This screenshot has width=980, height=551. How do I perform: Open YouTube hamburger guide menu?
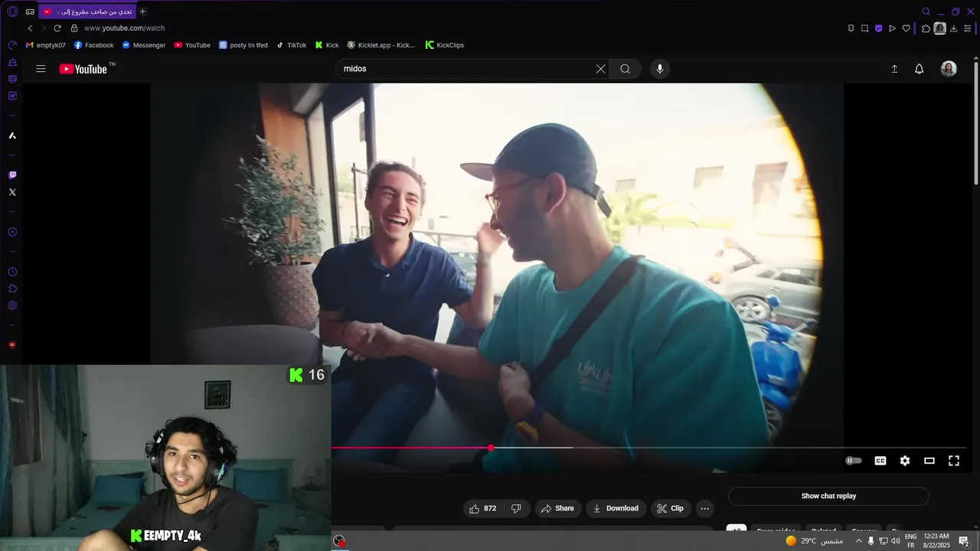click(x=41, y=69)
